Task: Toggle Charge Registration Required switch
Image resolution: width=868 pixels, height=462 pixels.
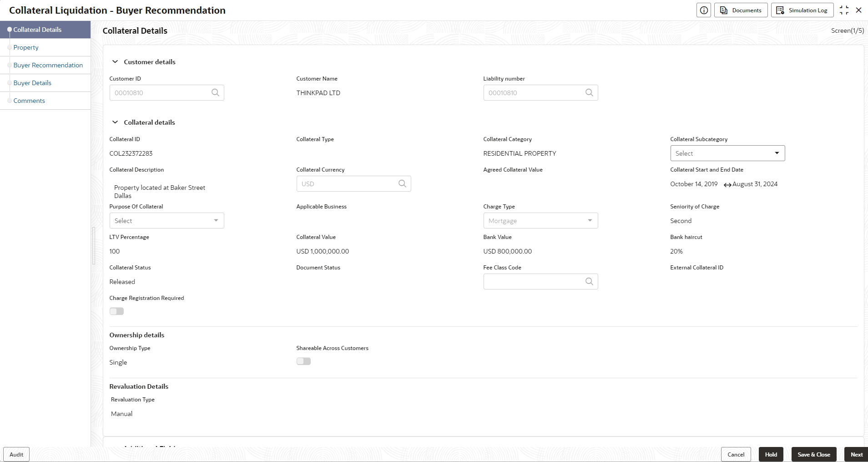Action: tap(116, 311)
